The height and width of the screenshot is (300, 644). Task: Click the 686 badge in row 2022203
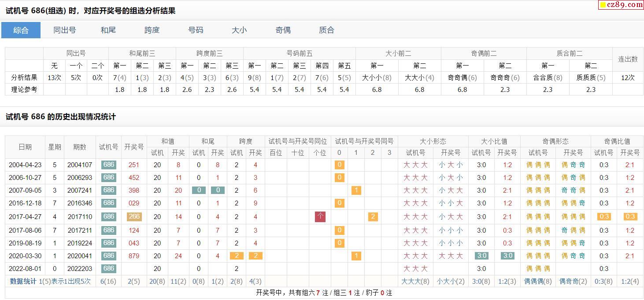[108, 268]
